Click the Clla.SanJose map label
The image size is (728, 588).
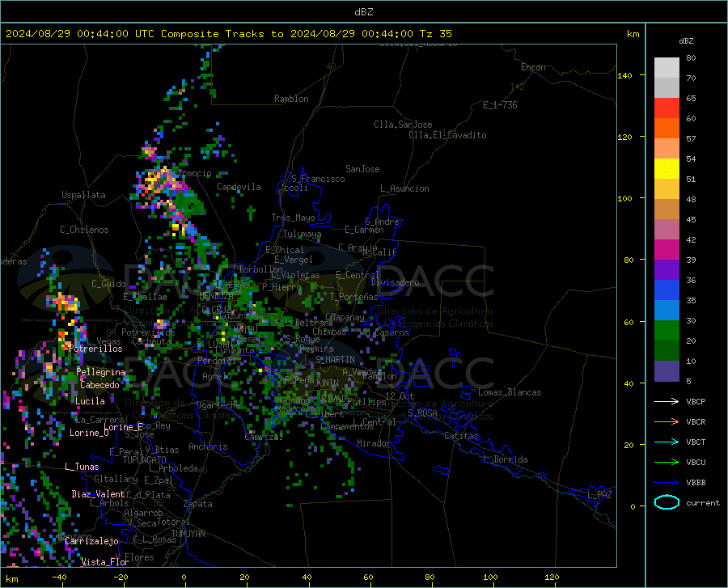(403, 125)
